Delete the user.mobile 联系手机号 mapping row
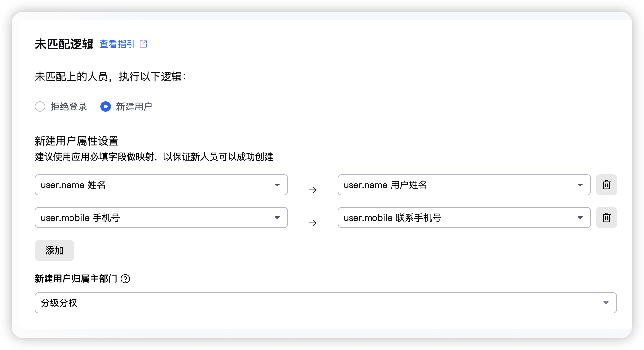 [x=606, y=218]
